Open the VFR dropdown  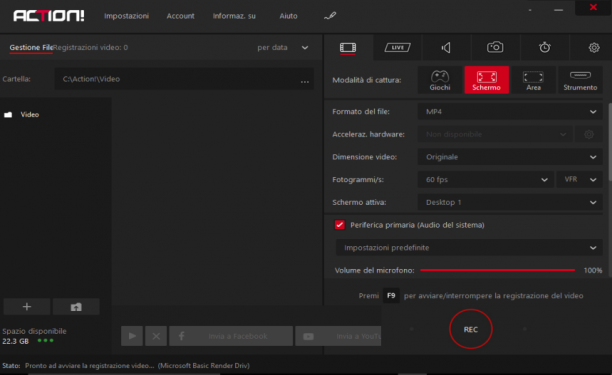580,180
